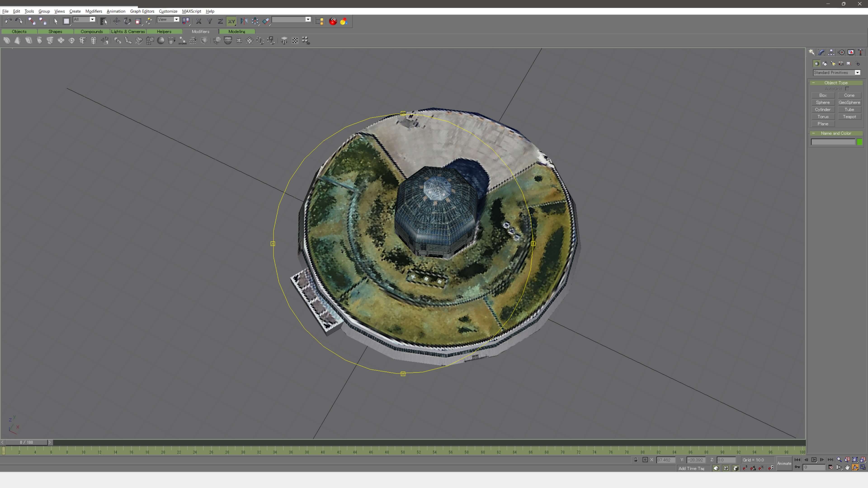
Task: Click the green object color swatch
Action: 860,142
